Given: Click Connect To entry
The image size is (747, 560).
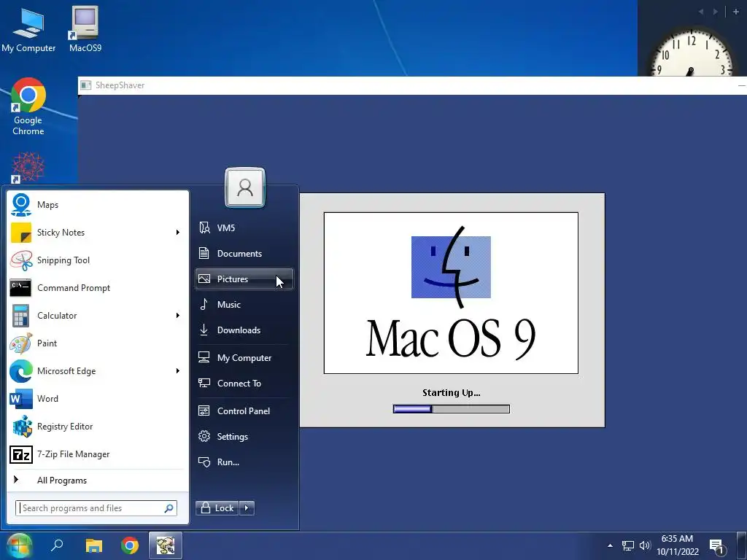Looking at the screenshot, I should point(244,384).
